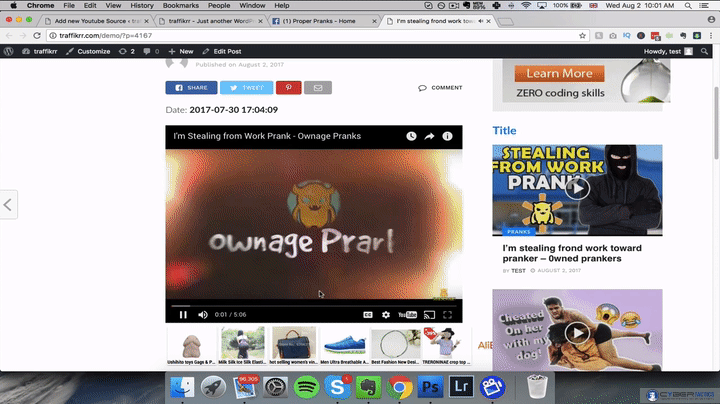720x404 pixels.
Task: Pause the YouTube video
Action: point(183,314)
